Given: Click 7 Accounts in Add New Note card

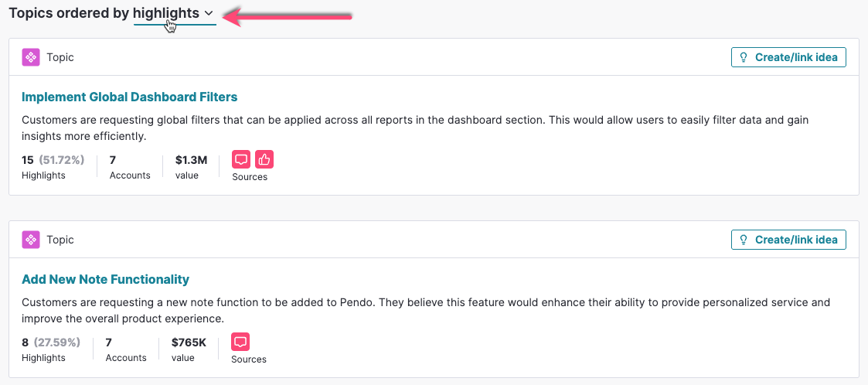Looking at the screenshot, I should 126,349.
